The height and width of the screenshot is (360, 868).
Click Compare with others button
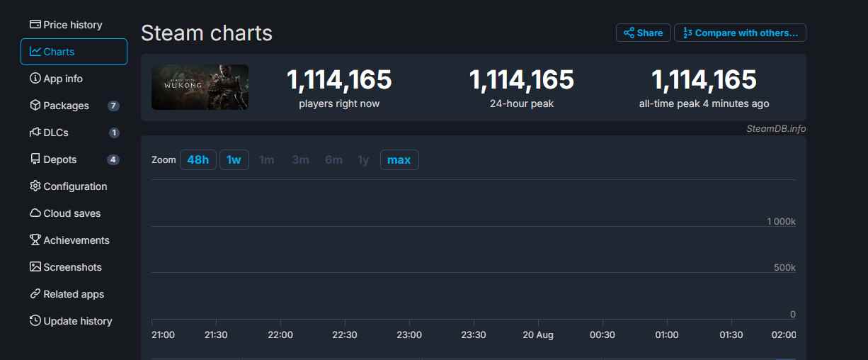[740, 33]
